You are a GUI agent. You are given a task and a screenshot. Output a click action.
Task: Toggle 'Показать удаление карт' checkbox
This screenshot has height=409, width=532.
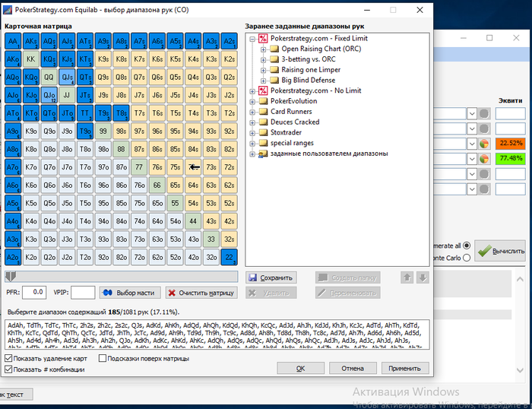click(x=8, y=358)
